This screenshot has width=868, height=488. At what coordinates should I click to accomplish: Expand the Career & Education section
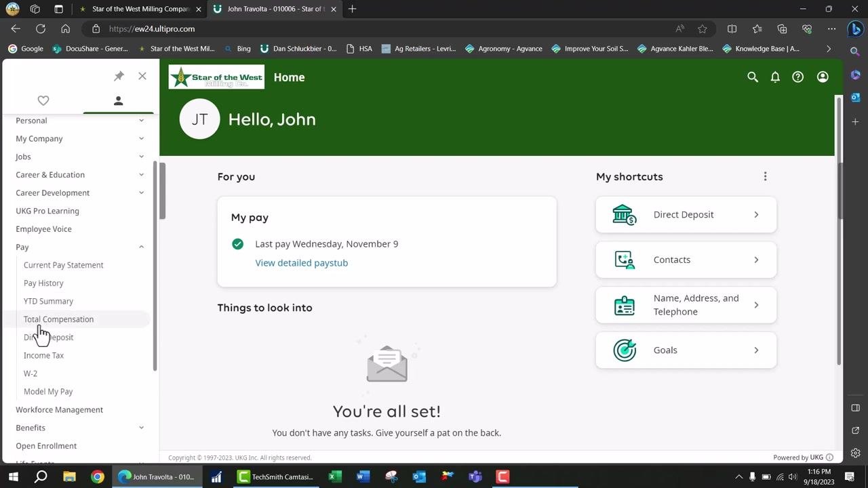[80, 175]
